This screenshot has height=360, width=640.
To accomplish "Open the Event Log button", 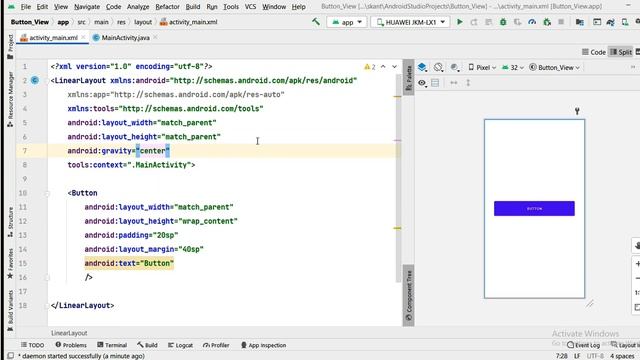I will click(583, 345).
